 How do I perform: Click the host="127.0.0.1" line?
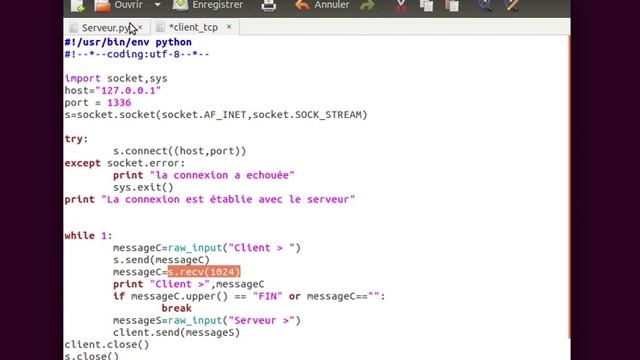[x=113, y=91]
